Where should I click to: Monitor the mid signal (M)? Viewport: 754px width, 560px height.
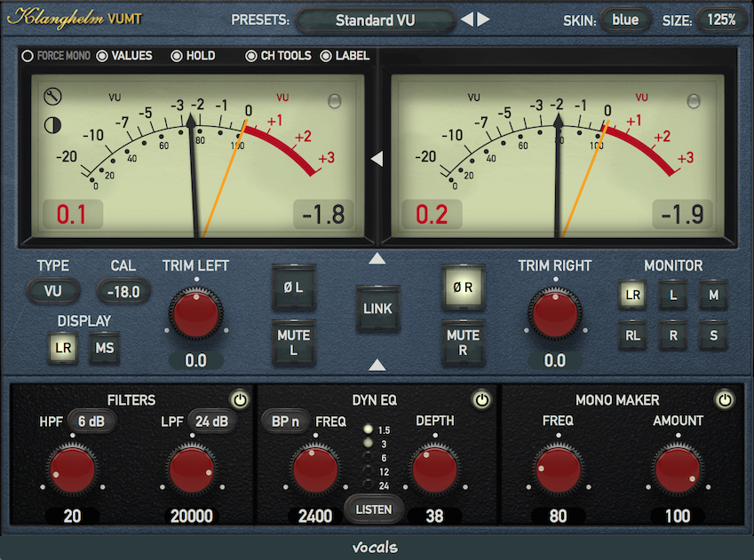(x=714, y=295)
